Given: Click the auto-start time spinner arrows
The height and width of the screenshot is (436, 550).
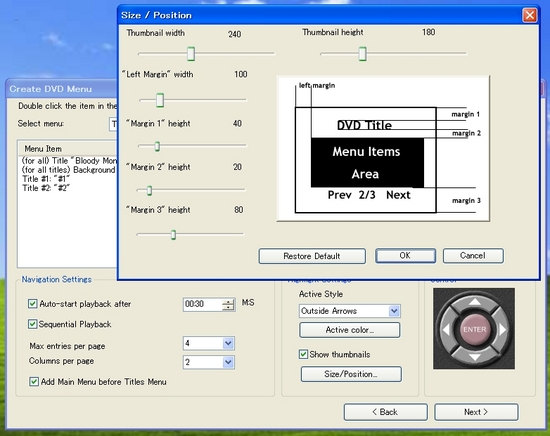Looking at the screenshot, I should tap(228, 304).
